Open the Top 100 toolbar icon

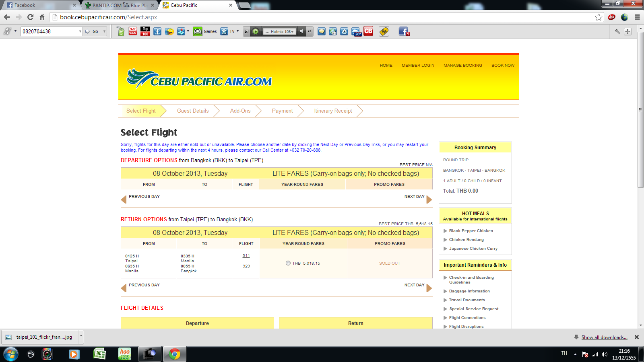pyautogui.click(x=145, y=31)
